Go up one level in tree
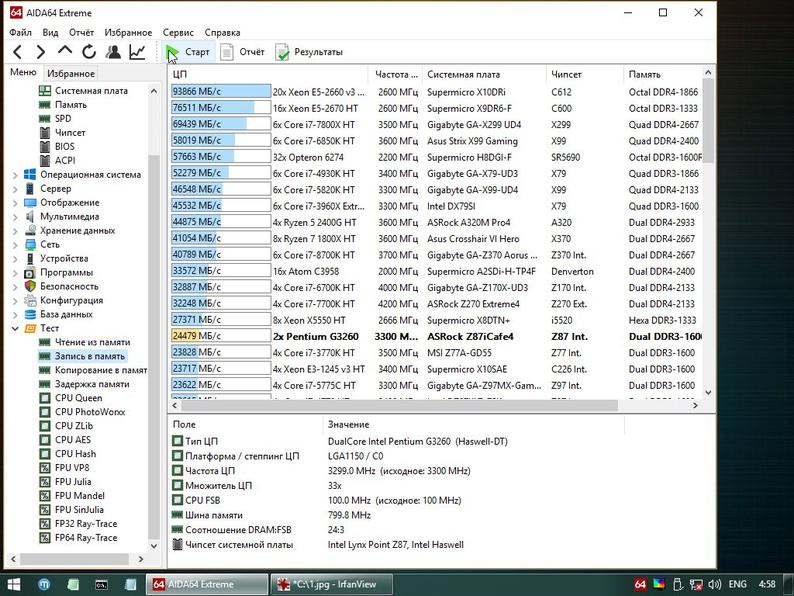 [x=65, y=51]
